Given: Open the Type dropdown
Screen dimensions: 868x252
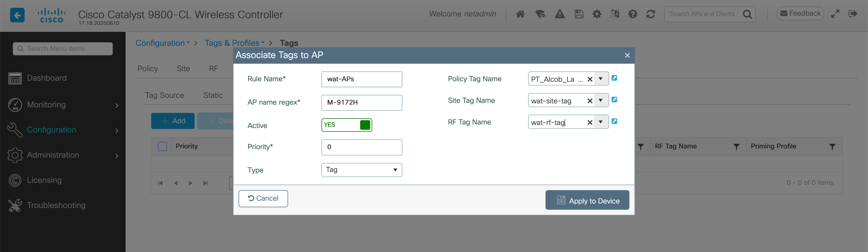Looking at the screenshot, I should (x=395, y=170).
